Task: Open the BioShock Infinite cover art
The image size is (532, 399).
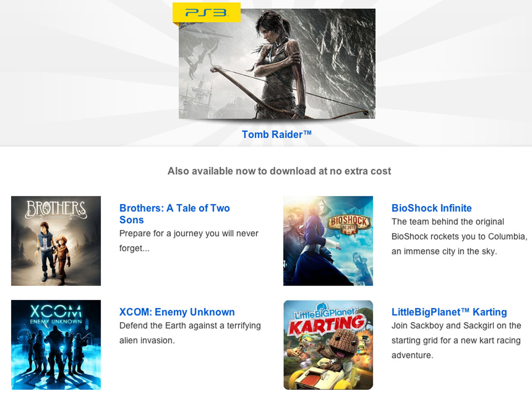Action: pos(328,241)
